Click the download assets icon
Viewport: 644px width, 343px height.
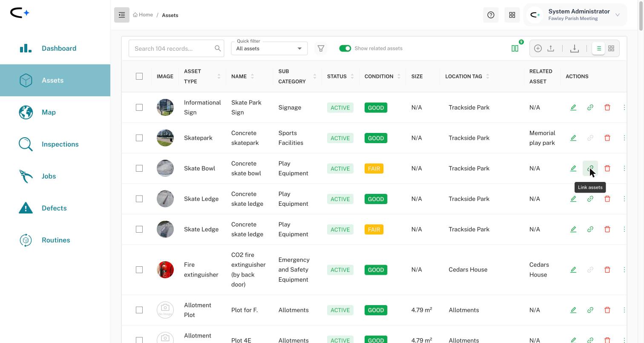tap(575, 49)
